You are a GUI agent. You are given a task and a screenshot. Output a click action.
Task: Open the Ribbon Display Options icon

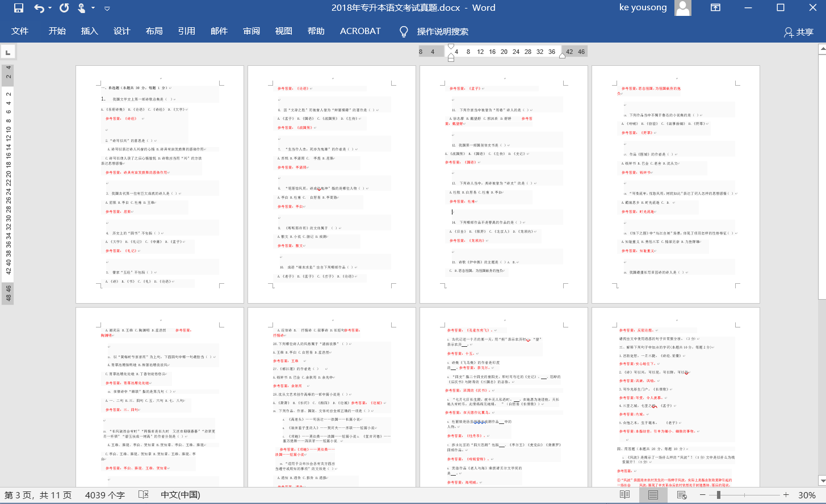point(715,8)
